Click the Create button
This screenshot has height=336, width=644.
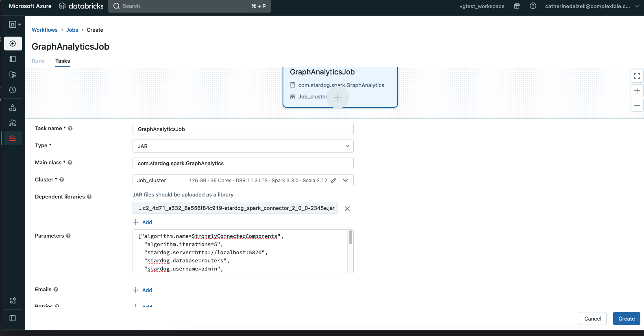[x=626, y=319]
